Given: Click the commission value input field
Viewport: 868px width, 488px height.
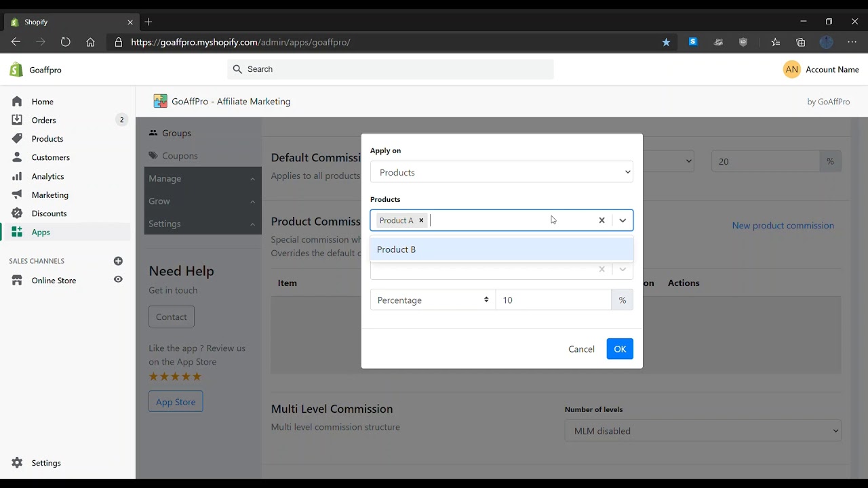Looking at the screenshot, I should [553, 300].
